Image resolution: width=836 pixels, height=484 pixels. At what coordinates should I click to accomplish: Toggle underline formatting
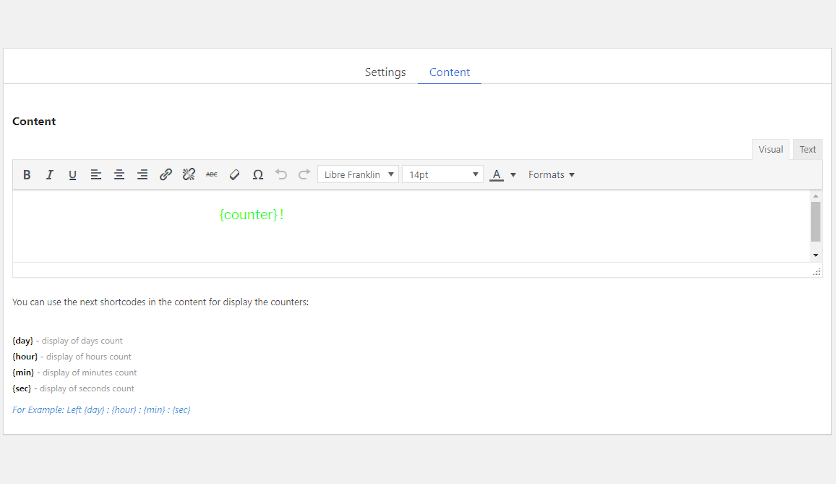click(x=72, y=175)
